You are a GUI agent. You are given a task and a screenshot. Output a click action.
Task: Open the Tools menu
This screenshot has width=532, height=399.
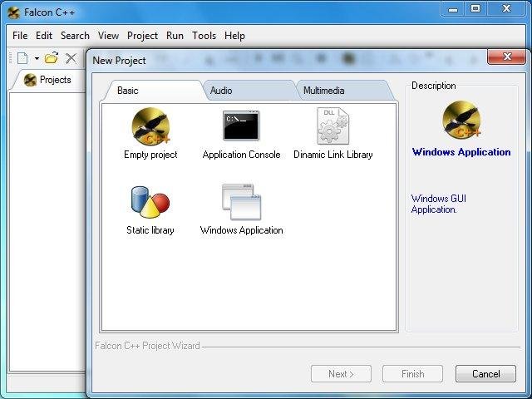click(x=204, y=36)
